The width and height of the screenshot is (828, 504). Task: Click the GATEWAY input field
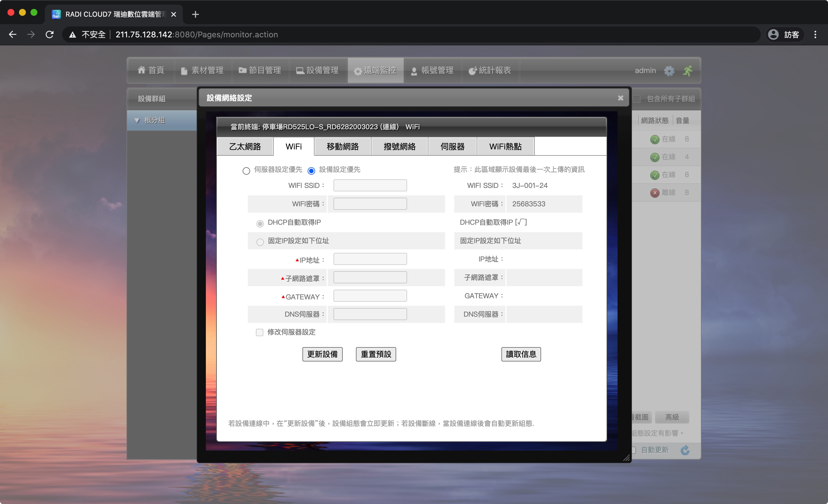coord(370,296)
